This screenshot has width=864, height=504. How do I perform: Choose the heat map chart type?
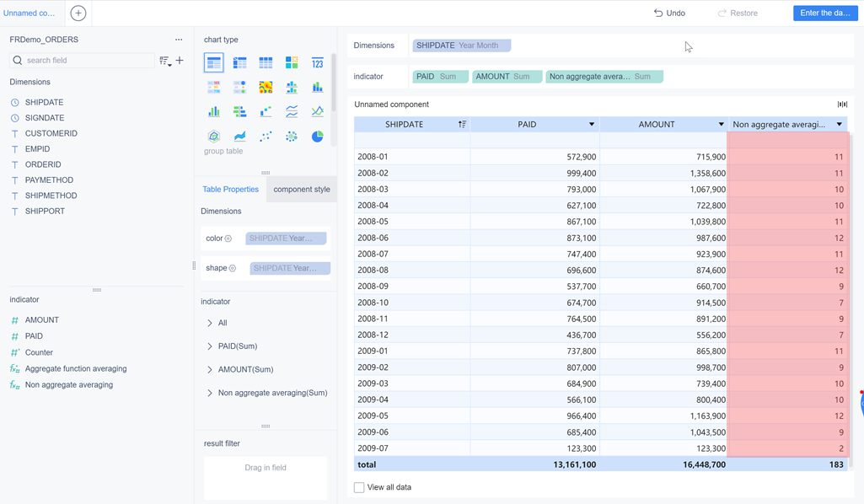pyautogui.click(x=266, y=87)
